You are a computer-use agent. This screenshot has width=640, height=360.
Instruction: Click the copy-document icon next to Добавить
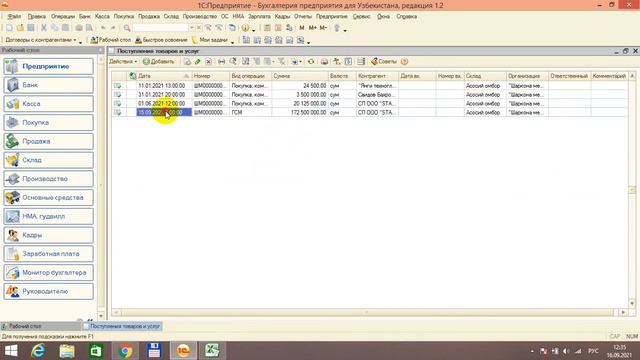pyautogui.click(x=187, y=62)
